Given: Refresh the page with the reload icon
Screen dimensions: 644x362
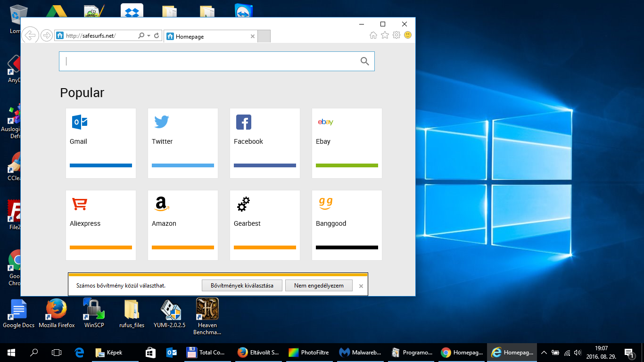Looking at the screenshot, I should point(157,36).
